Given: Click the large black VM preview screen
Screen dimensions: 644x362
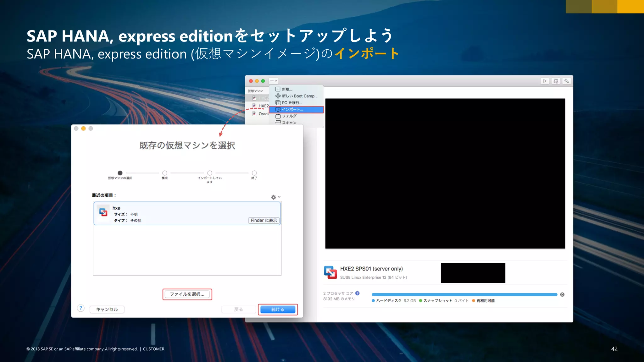Looking at the screenshot, I should click(445, 173).
